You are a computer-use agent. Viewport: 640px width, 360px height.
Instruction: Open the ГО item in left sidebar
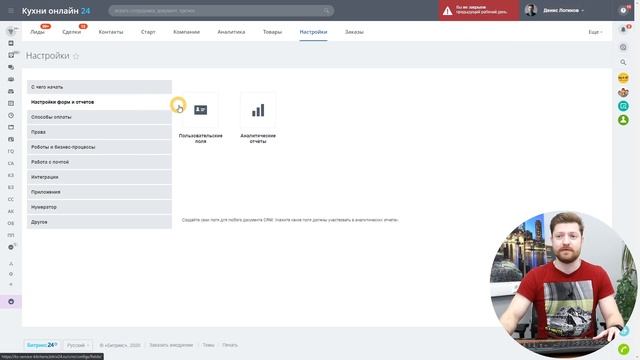pyautogui.click(x=11, y=151)
